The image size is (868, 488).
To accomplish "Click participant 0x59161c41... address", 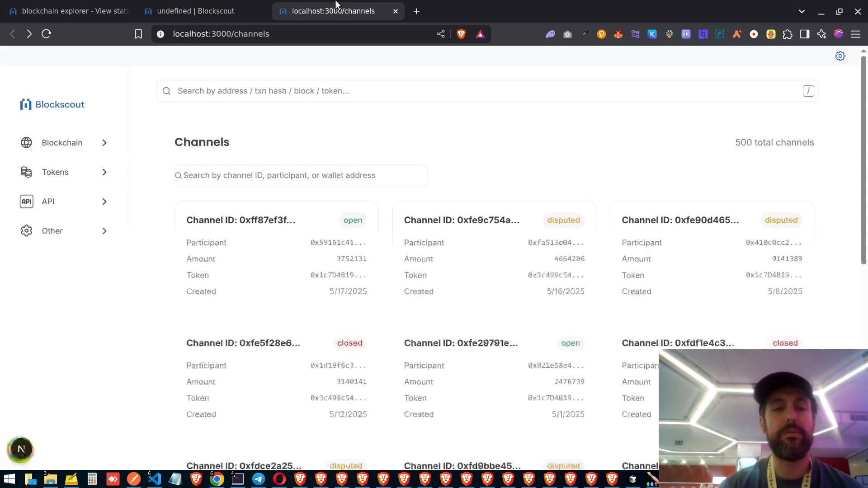I will 338,243.
